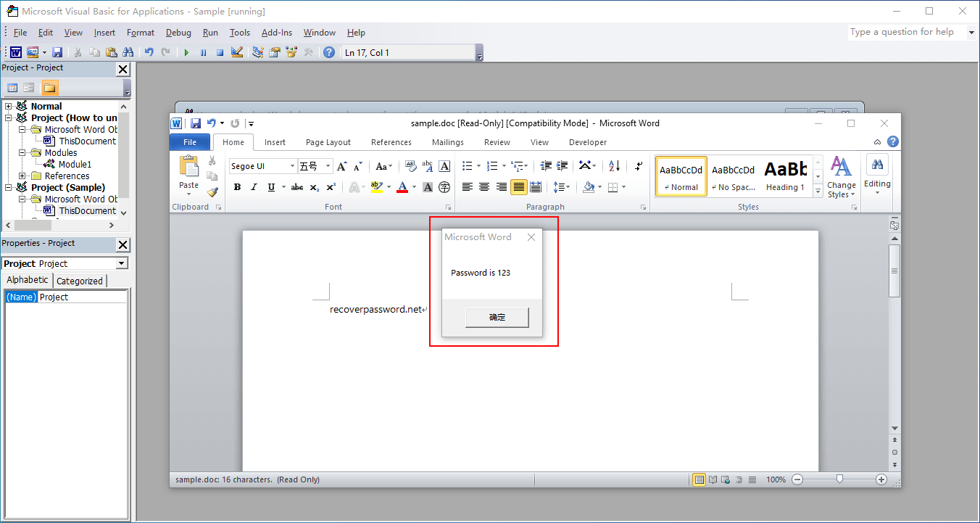Open the Tools menu in VBA editor
The image size is (980, 523).
pyautogui.click(x=240, y=33)
